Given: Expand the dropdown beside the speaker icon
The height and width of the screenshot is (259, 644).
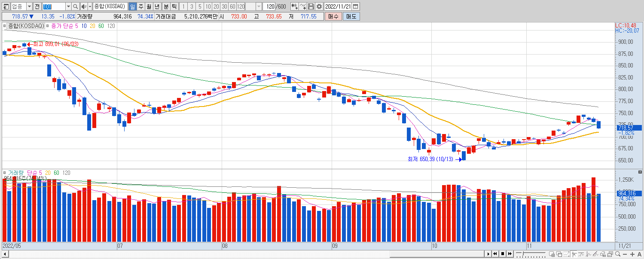Looking at the screenshot, I should pyautogui.click(x=90, y=6).
